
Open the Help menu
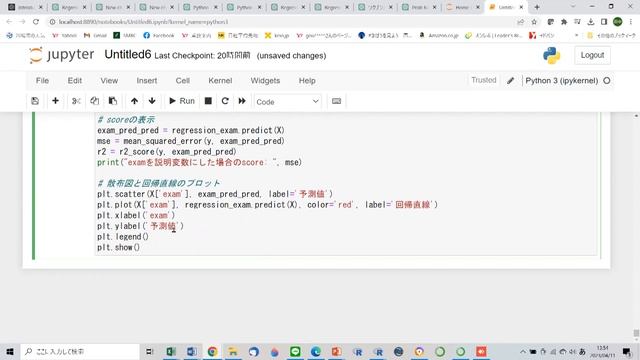click(307, 81)
